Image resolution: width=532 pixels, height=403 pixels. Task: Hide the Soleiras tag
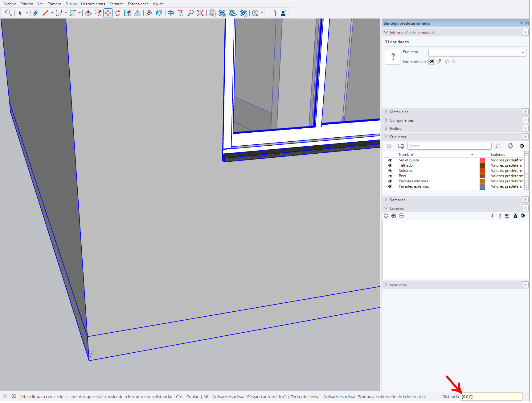coord(390,171)
